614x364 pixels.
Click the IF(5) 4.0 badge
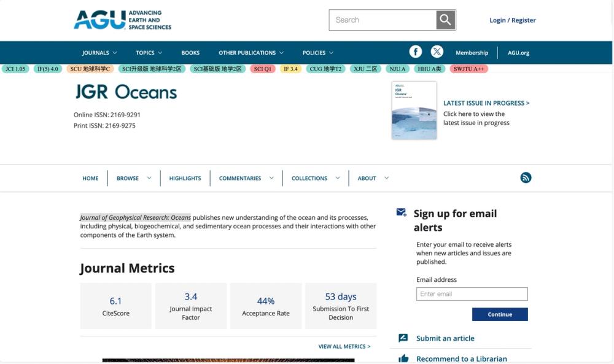48,69
